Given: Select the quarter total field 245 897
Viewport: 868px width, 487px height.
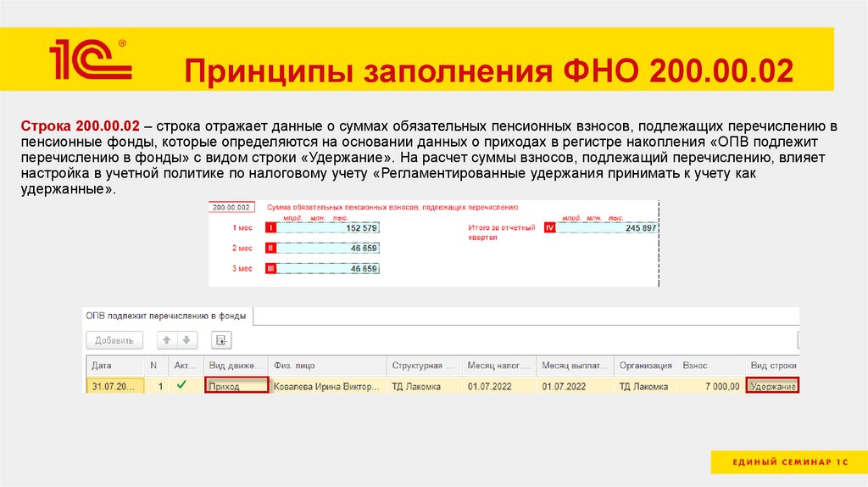Looking at the screenshot, I should coord(607,228).
